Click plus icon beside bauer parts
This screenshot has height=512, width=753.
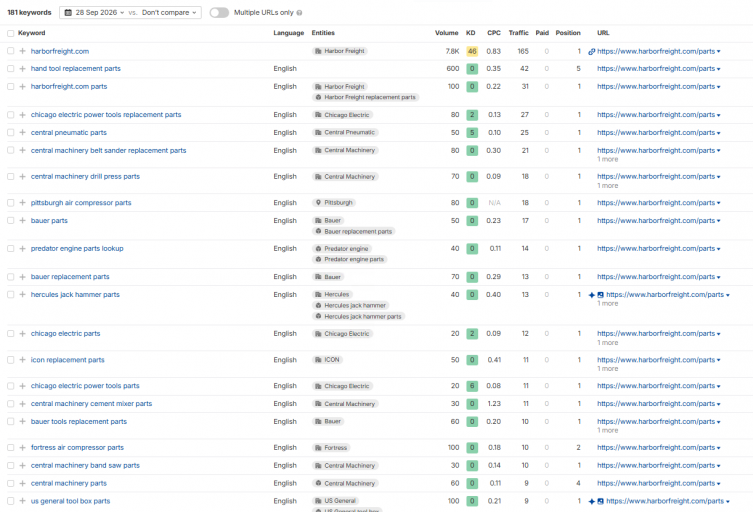(22, 220)
